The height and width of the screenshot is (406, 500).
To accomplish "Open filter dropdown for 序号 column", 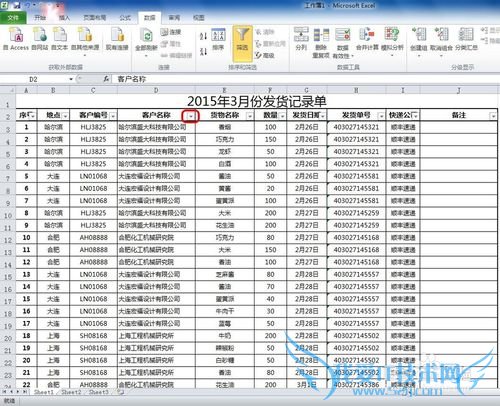I will [x=32, y=116].
